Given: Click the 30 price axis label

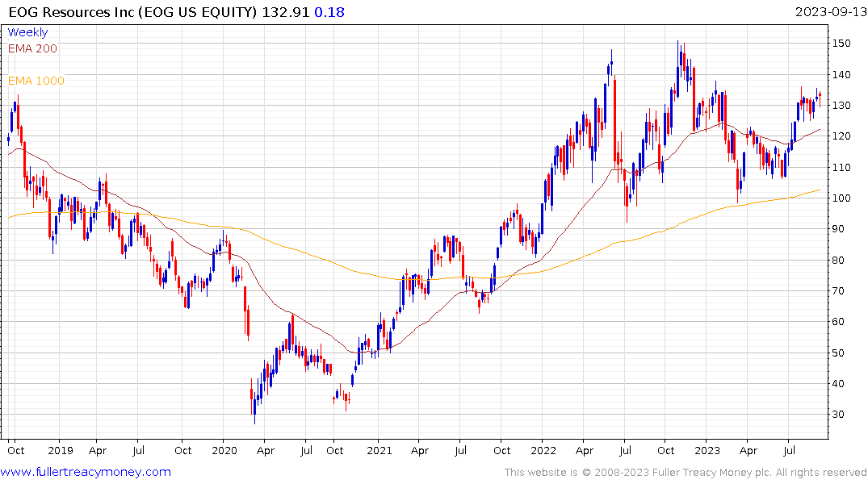Looking at the screenshot, I should [839, 415].
